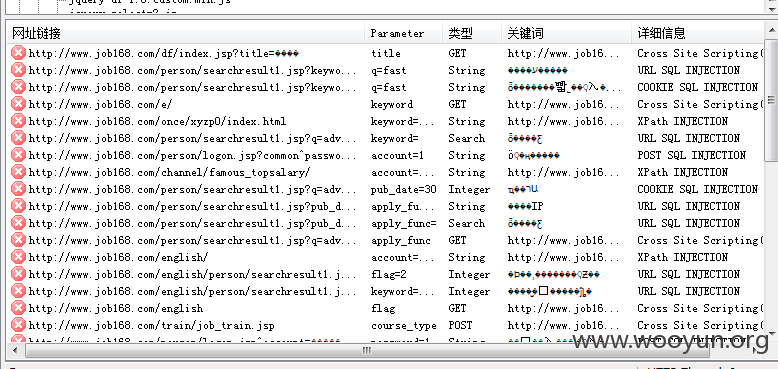The height and width of the screenshot is (369, 778).
Task: Open the http://www.job168.com/df/index.jsp?title= URL
Action: pyautogui.click(x=163, y=53)
